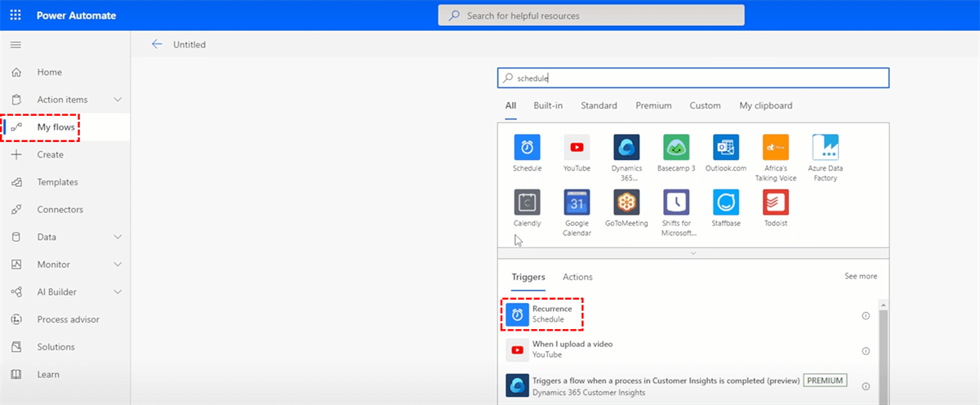
Task: Select the Todoist connector icon
Action: pos(776,202)
